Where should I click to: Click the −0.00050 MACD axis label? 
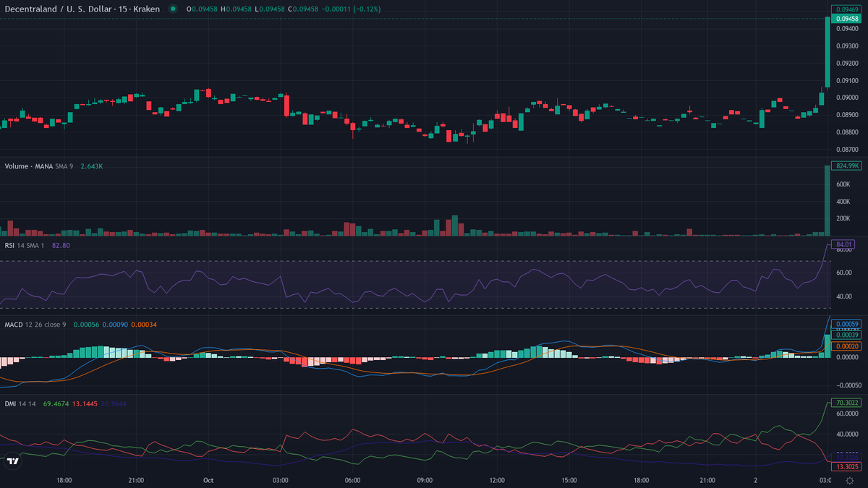pyautogui.click(x=848, y=384)
